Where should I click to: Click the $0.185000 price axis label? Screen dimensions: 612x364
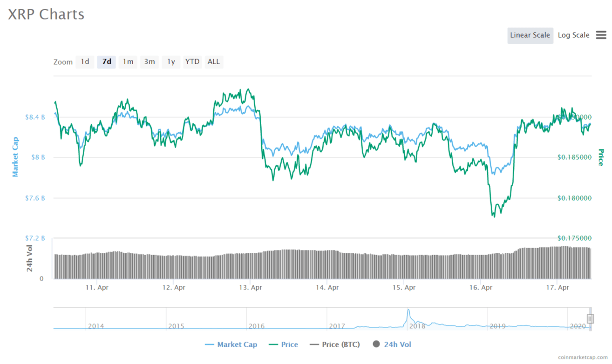click(x=574, y=157)
